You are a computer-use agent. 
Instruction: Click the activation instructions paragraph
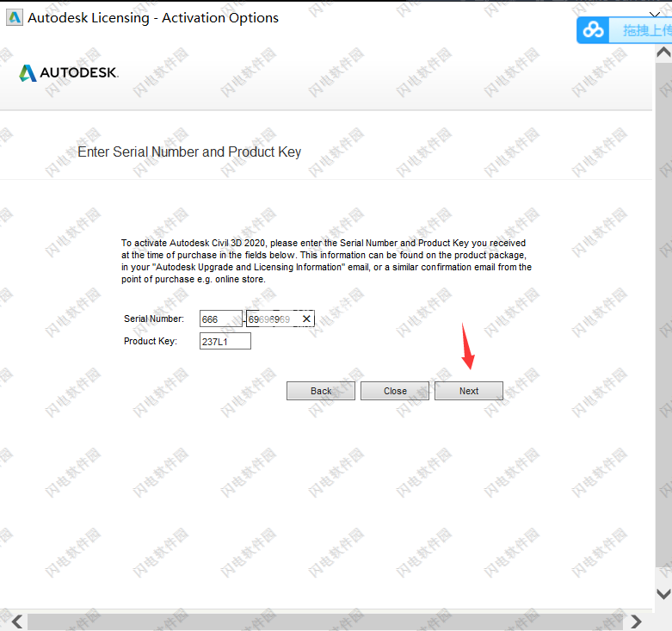326,261
